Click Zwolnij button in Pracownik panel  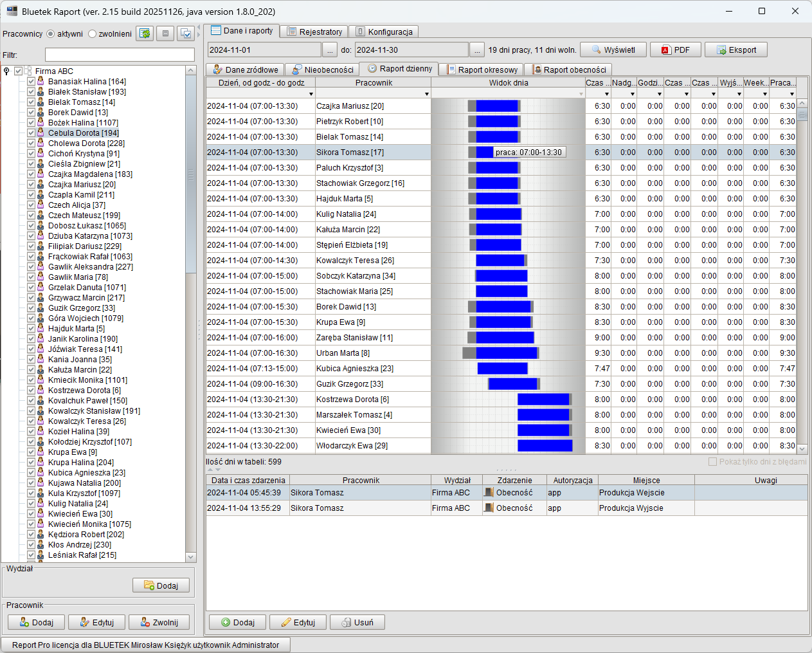(159, 623)
